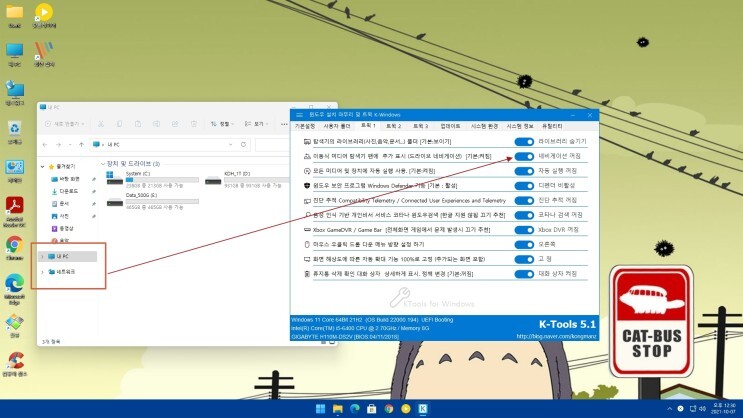The image size is (743, 418).
Task: Click the Delete icon in Explorer toolbar
Action: tap(193, 124)
